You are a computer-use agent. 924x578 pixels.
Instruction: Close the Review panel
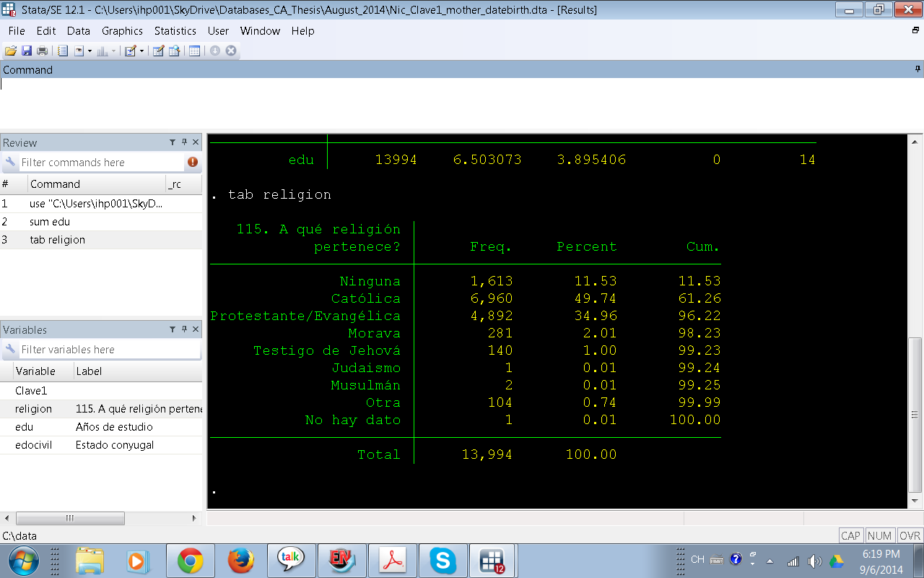(x=196, y=142)
